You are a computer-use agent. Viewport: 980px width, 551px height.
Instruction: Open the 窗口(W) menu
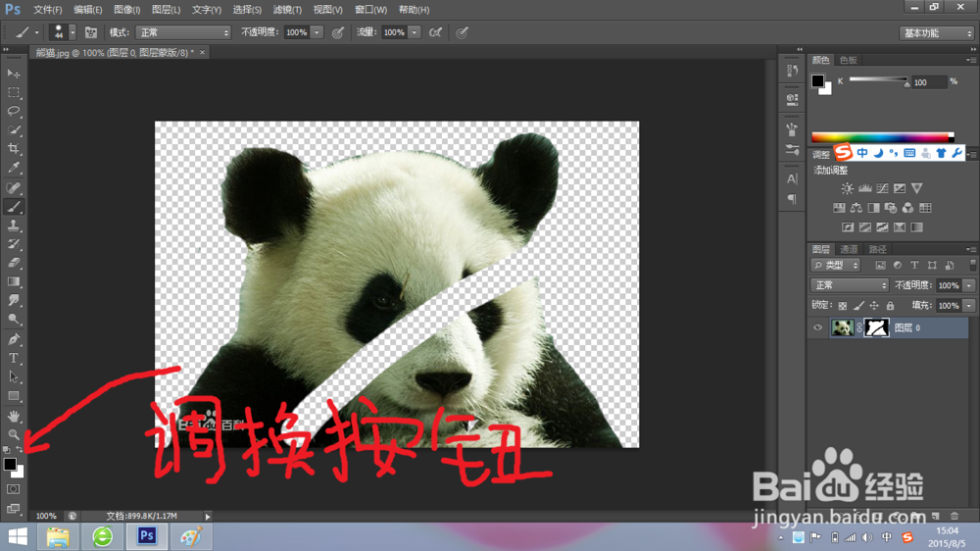(x=370, y=10)
